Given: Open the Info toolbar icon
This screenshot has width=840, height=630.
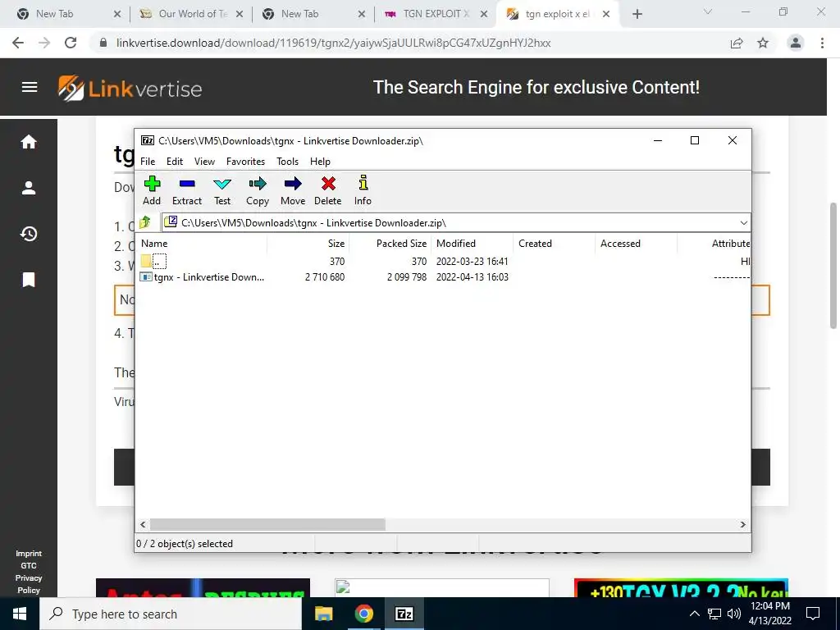Looking at the screenshot, I should tap(363, 190).
